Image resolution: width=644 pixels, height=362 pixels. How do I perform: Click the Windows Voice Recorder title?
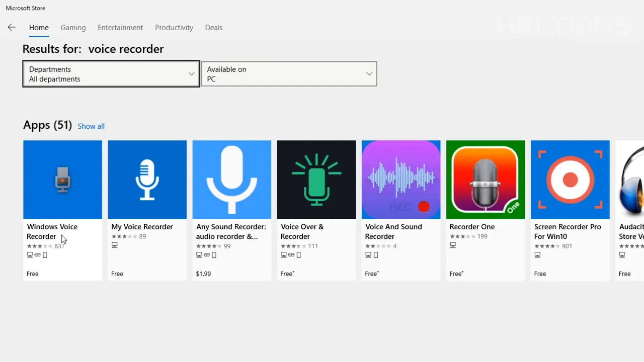coord(52,231)
